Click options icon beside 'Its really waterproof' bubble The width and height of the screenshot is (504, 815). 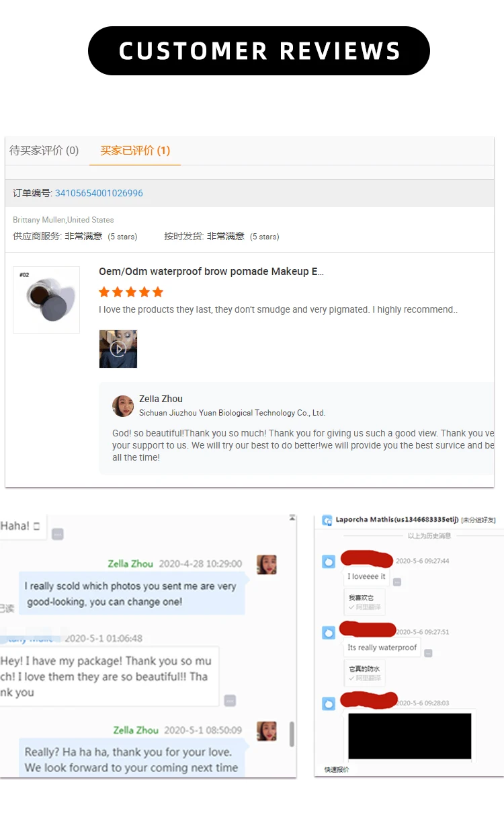click(x=428, y=653)
